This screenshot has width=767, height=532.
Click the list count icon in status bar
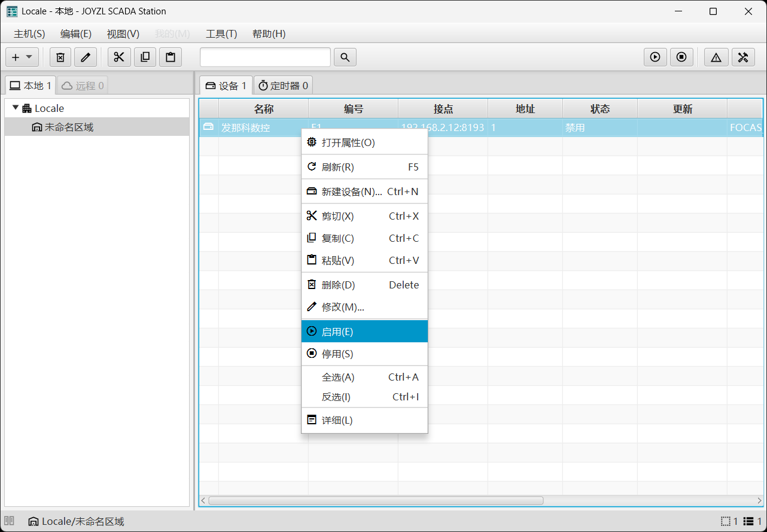pyautogui.click(x=750, y=521)
